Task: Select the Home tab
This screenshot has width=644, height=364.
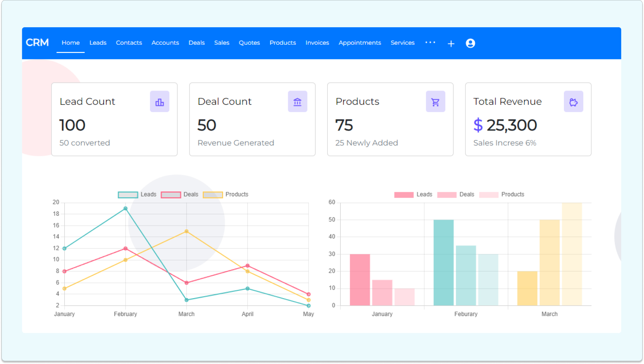Action: [70, 43]
